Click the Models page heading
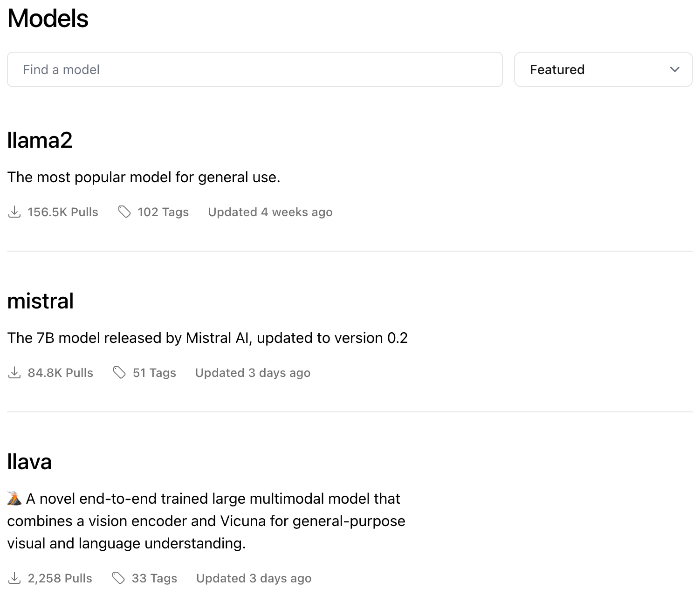This screenshot has height=602, width=700. [48, 19]
